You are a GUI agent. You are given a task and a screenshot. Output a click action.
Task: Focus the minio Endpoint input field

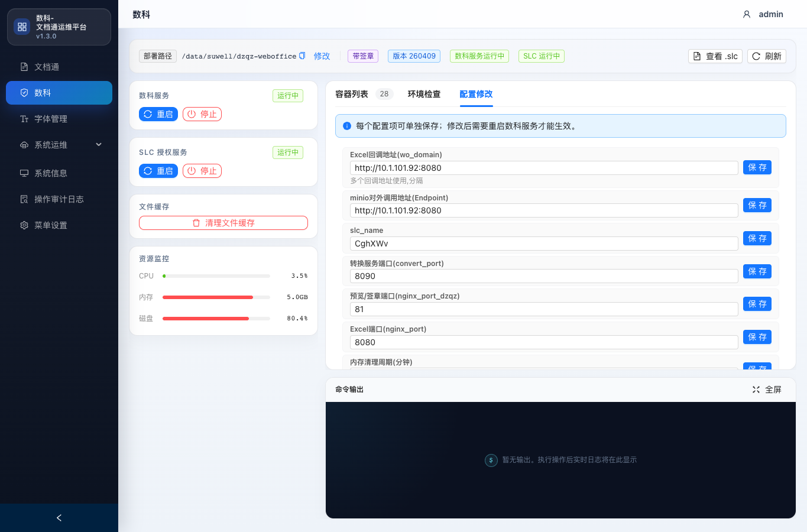coord(544,210)
